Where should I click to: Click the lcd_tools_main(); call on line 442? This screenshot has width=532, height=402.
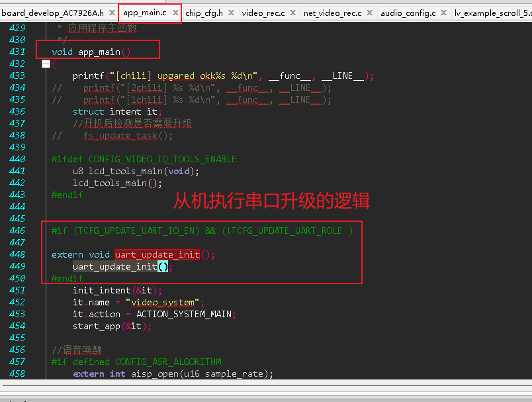(x=117, y=183)
